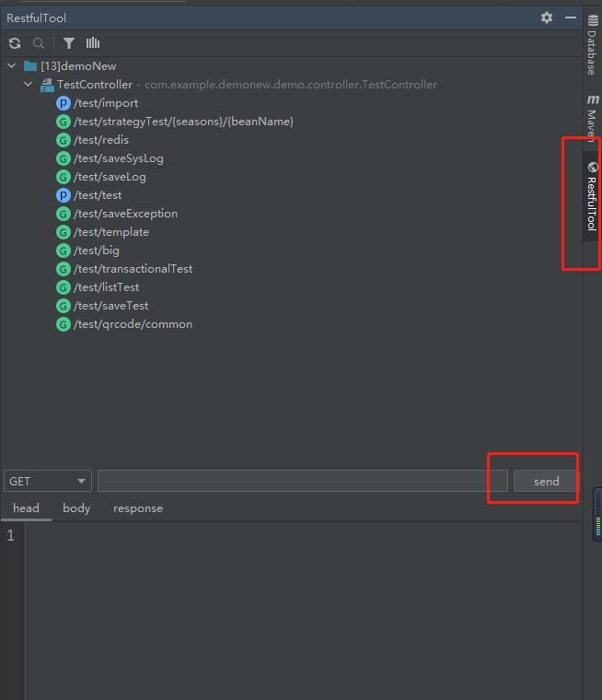This screenshot has height=700, width=602.
Task: Click GET icon beside /test/listTest
Action: pyautogui.click(x=64, y=287)
